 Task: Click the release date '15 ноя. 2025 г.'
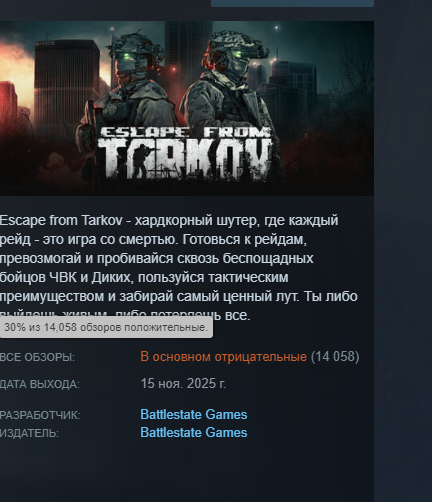[x=183, y=383]
